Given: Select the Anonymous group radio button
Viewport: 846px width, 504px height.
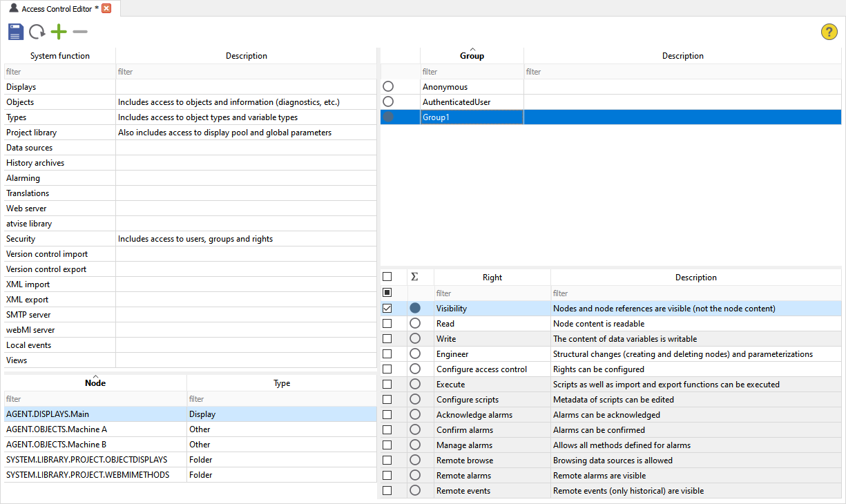Looking at the screenshot, I should click(388, 86).
